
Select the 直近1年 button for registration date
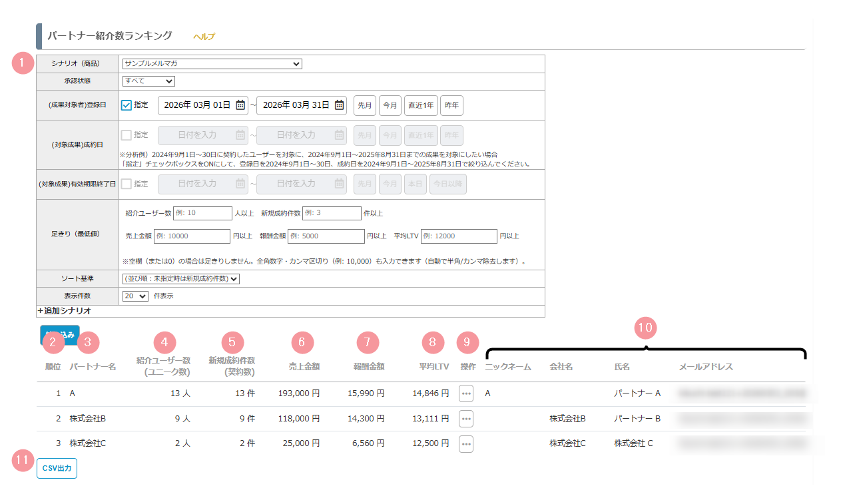pyautogui.click(x=420, y=105)
